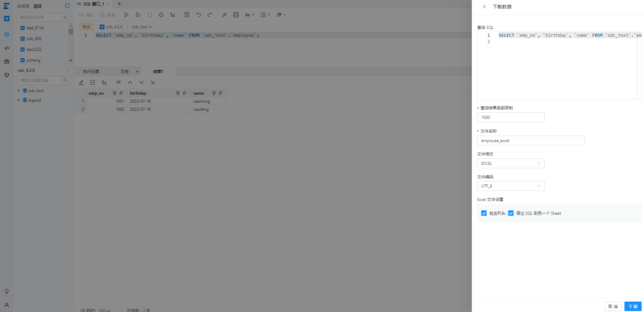This screenshot has width=644, height=312.
Task: Toggle 导出 SQL 到另一个 Sheet checkbox
Action: tap(511, 213)
